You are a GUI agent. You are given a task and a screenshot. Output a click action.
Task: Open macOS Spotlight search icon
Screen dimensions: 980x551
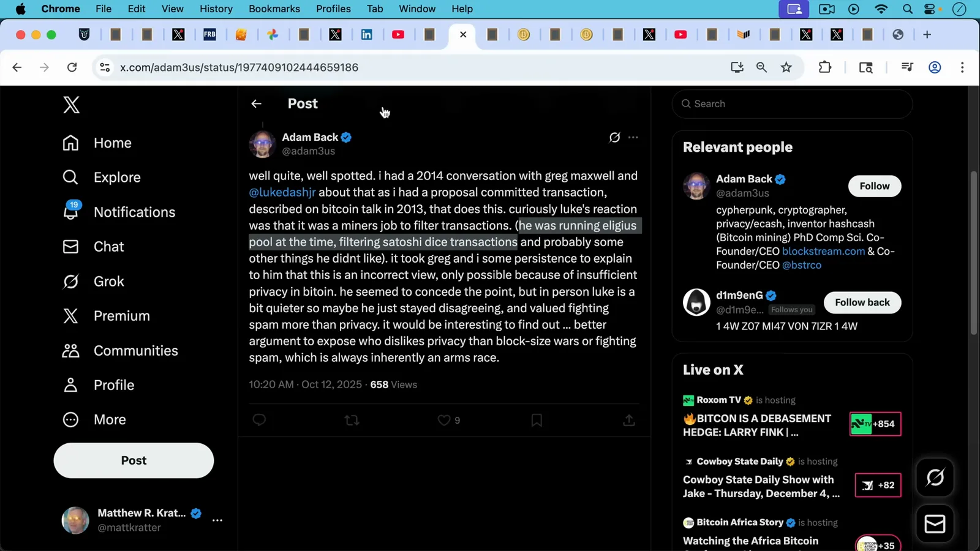click(908, 9)
